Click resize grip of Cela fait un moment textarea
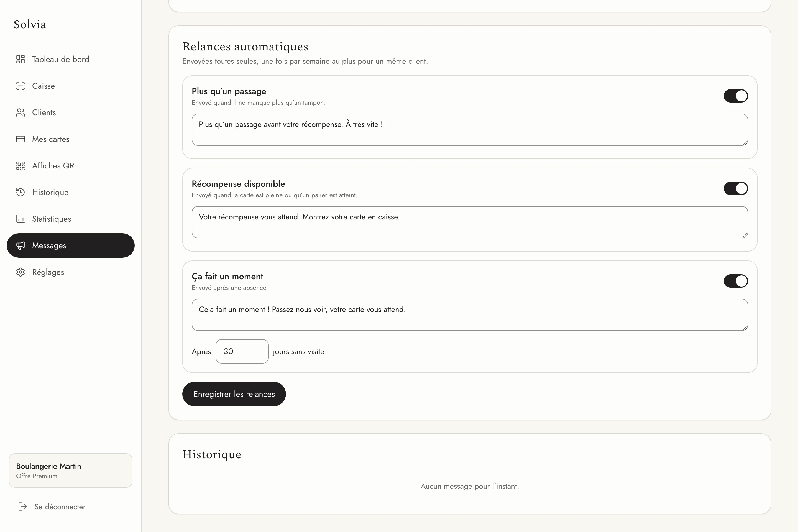Screen dimensions: 798x532 point(745,328)
